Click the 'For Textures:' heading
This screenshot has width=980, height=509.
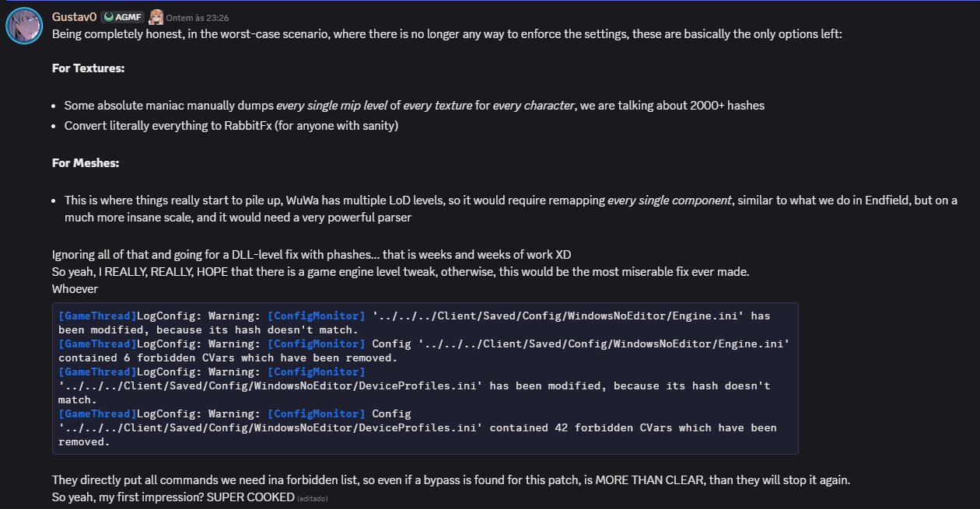88,68
